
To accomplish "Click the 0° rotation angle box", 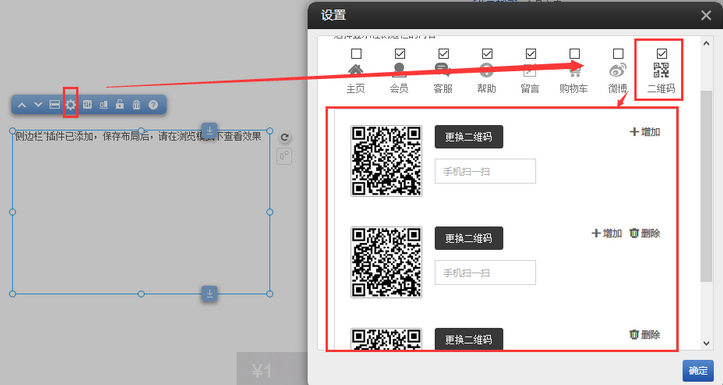I will click(284, 156).
